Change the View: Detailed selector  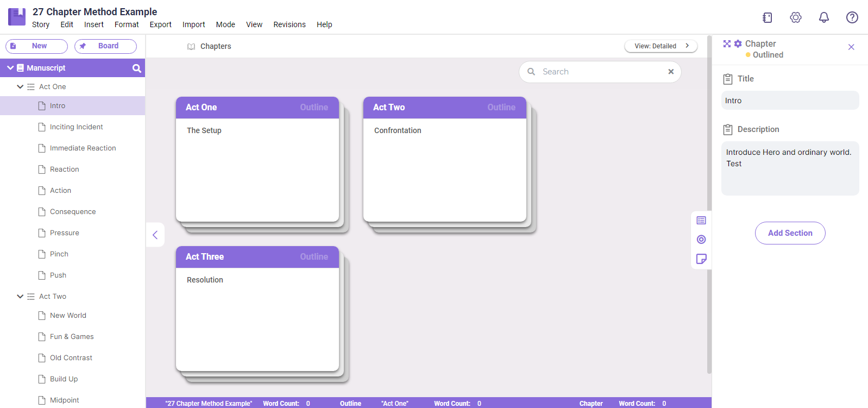point(661,46)
